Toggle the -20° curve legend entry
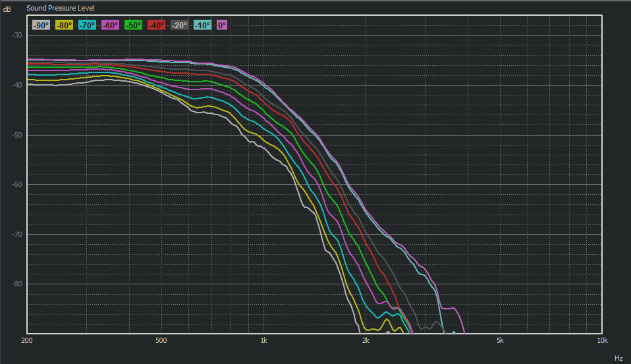The width and height of the screenshot is (631, 364). click(x=179, y=25)
